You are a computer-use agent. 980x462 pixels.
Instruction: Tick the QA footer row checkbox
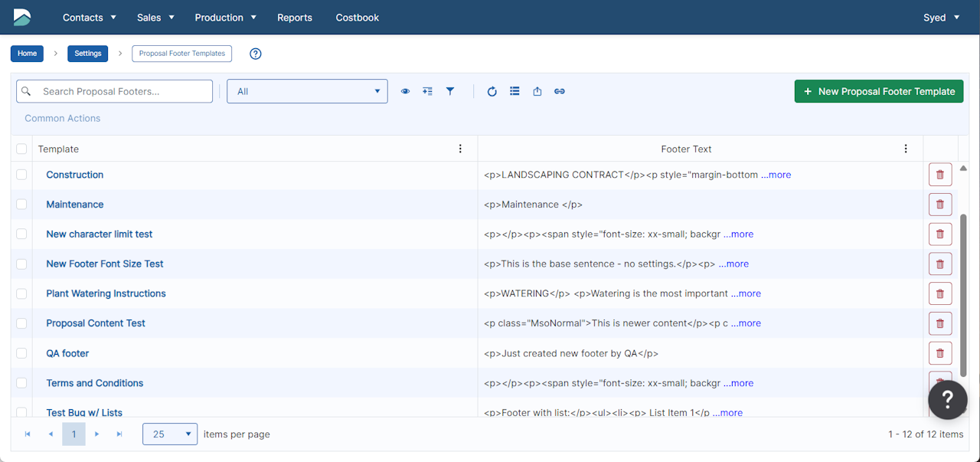coord(21,353)
